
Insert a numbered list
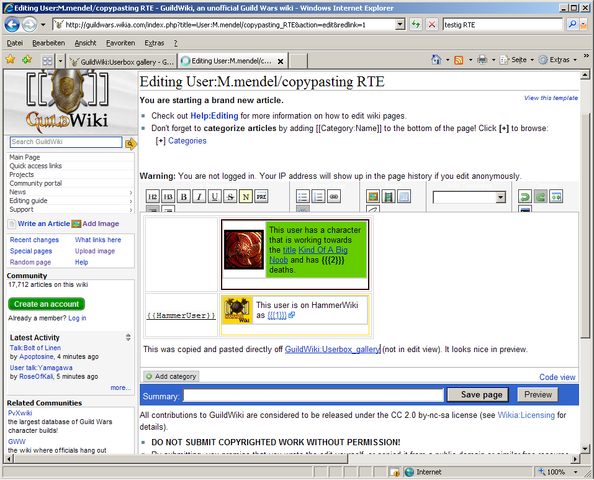pos(318,197)
